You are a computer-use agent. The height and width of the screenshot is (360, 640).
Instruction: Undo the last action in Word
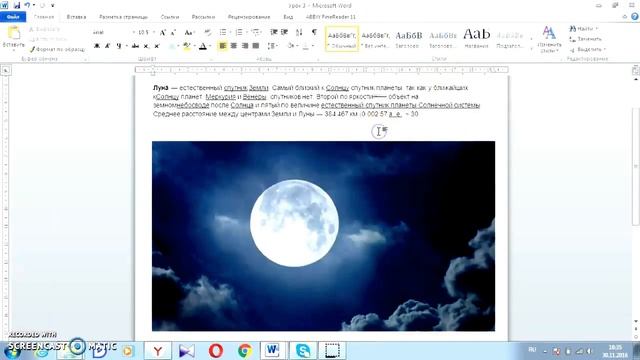pyautogui.click(x=27, y=5)
